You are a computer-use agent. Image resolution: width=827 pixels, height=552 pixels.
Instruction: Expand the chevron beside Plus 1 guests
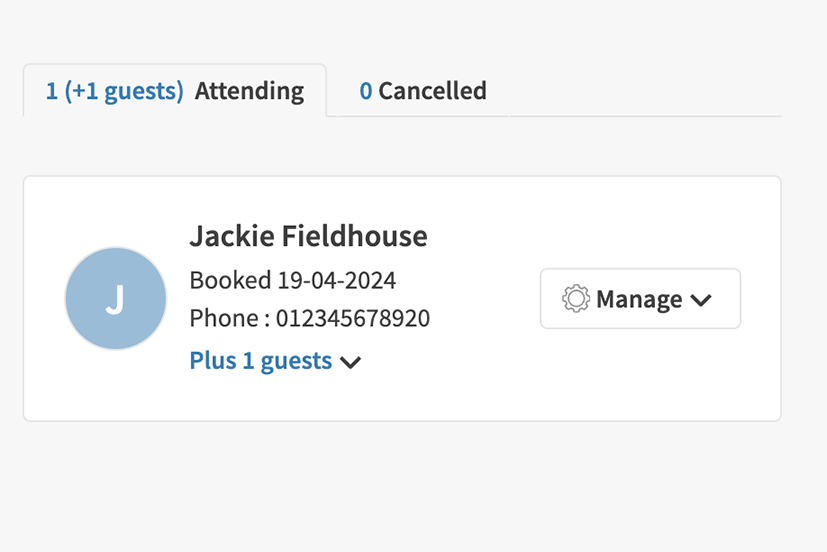point(350,362)
